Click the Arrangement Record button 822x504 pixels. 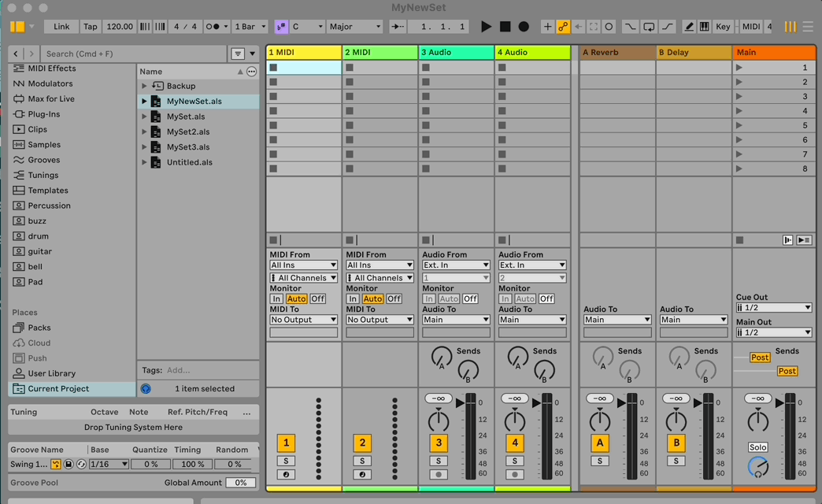524,27
